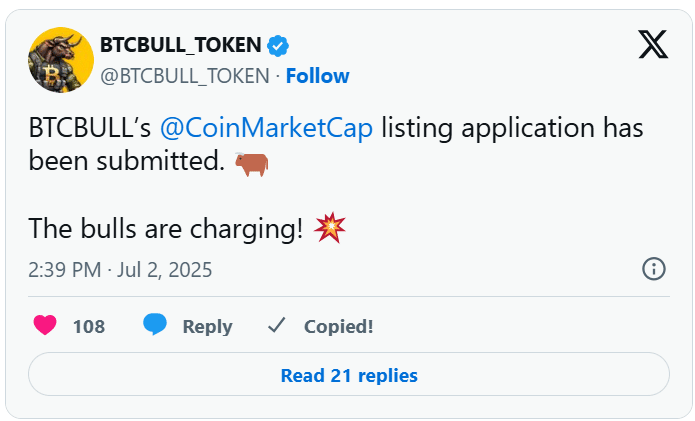Click the Copied! label

338,327
